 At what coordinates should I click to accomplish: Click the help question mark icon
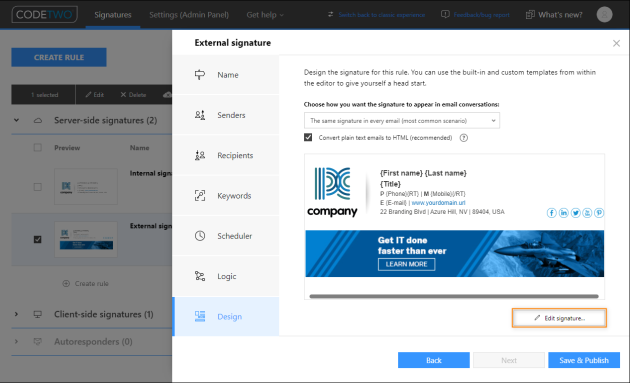coord(464,138)
